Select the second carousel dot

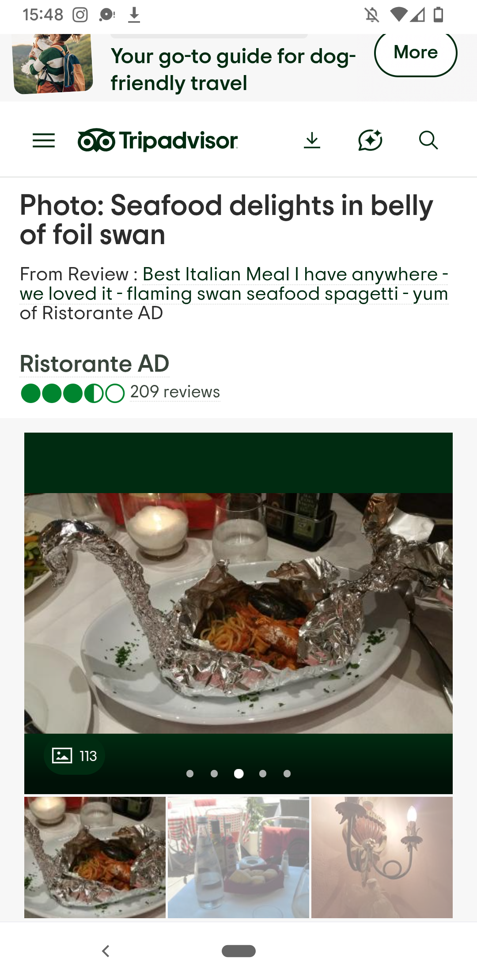(x=214, y=773)
